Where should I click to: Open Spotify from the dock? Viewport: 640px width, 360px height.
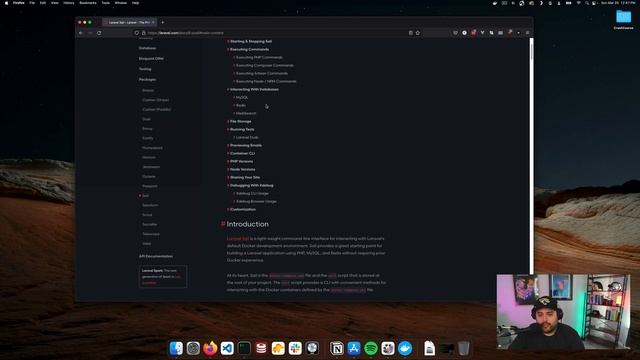click(371, 348)
